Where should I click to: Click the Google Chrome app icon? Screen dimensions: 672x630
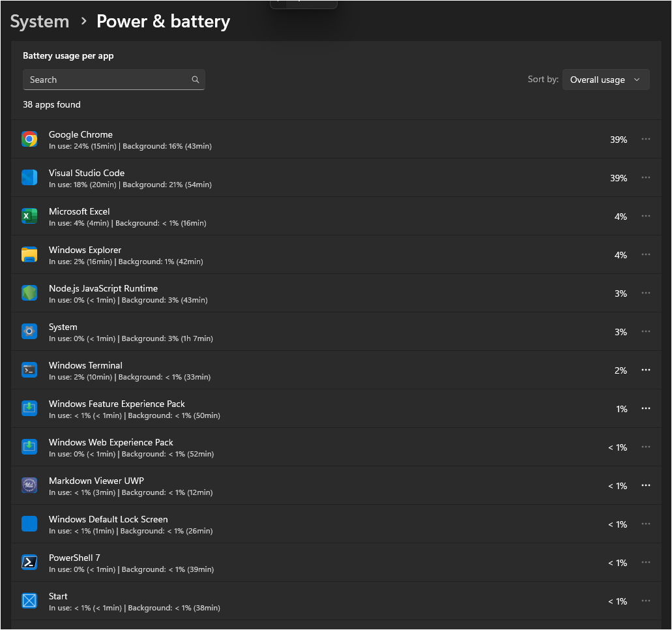point(29,139)
